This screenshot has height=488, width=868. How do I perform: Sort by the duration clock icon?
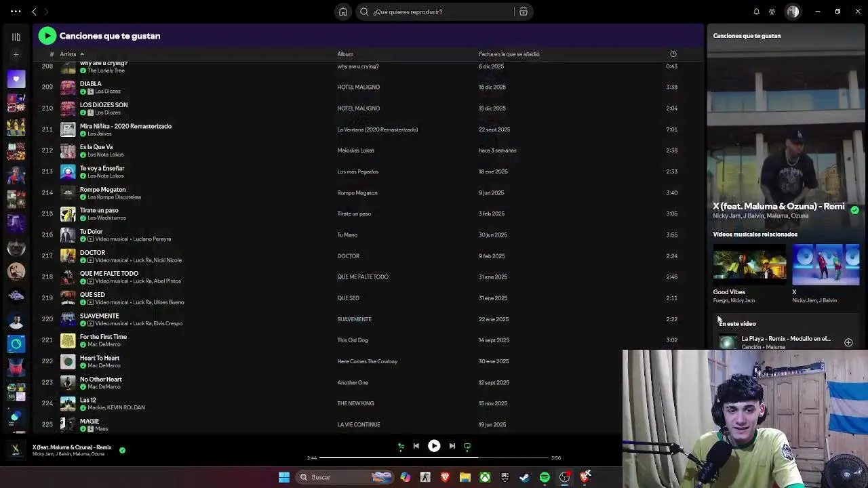tap(673, 54)
